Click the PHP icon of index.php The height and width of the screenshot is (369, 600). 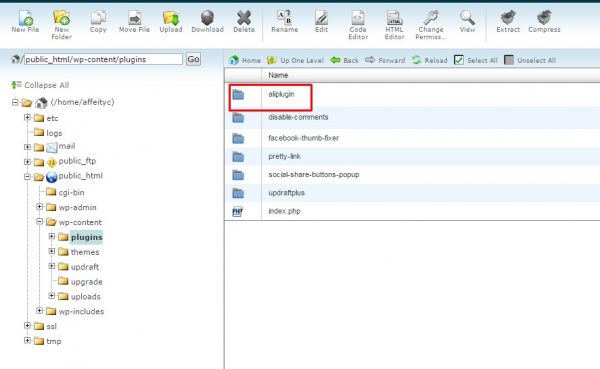coord(237,211)
